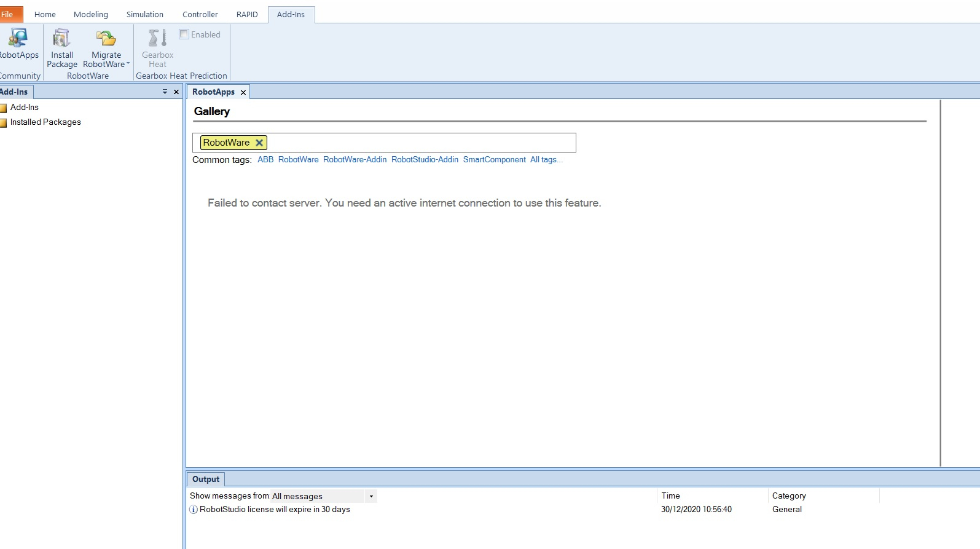980x549 pixels.
Task: Open the RobotApps community icon
Action: [18, 38]
